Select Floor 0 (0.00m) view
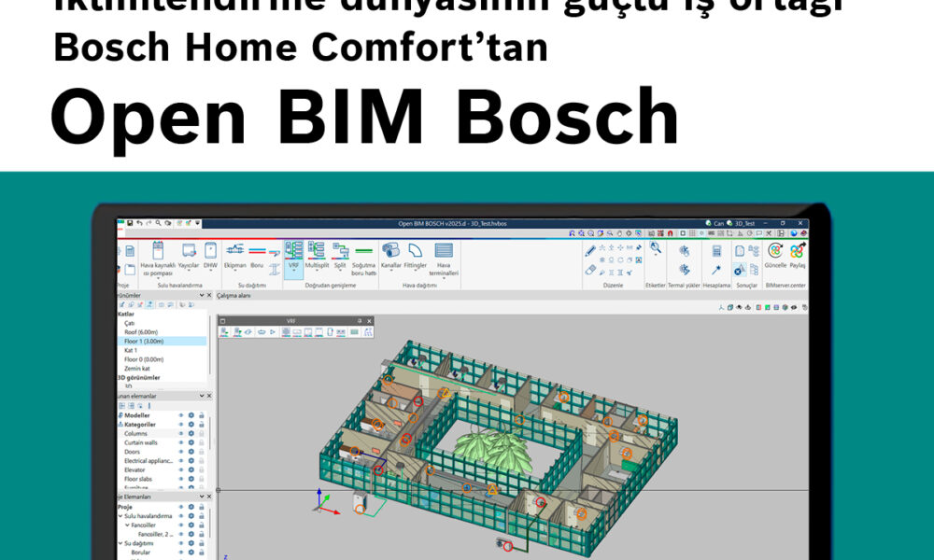Viewport: 934px width, 560px height. click(x=144, y=359)
